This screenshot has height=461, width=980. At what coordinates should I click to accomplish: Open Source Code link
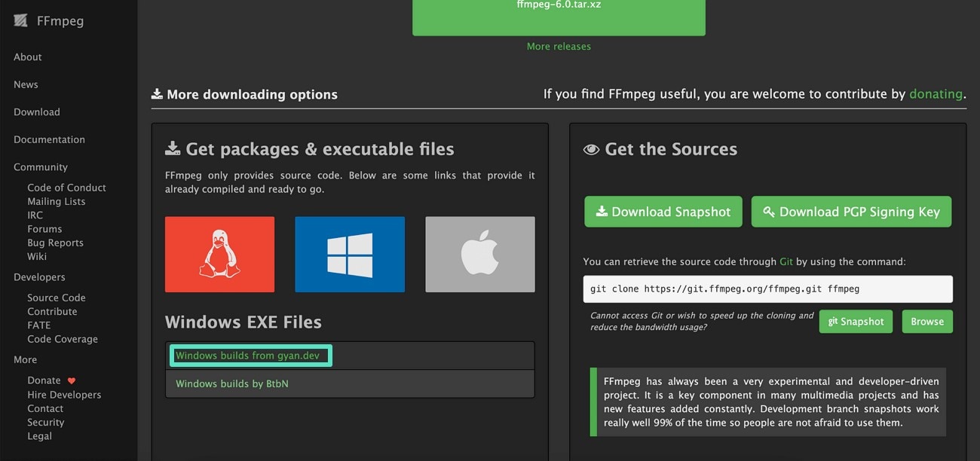pos(57,298)
